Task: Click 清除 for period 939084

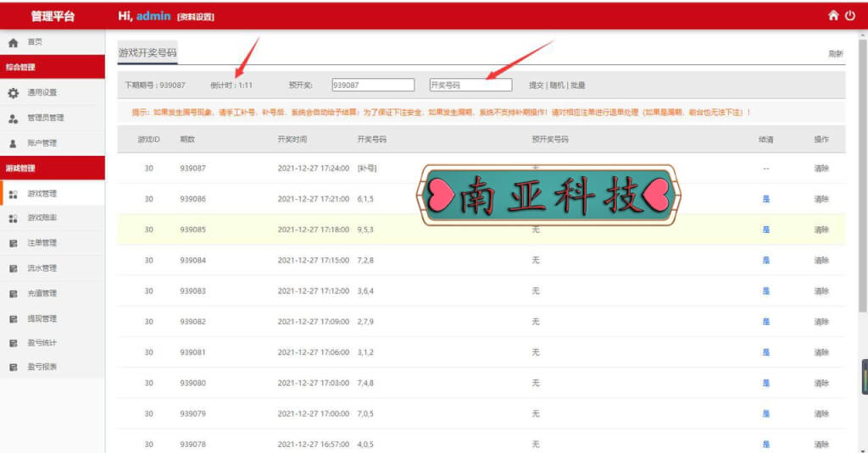Action: click(821, 261)
